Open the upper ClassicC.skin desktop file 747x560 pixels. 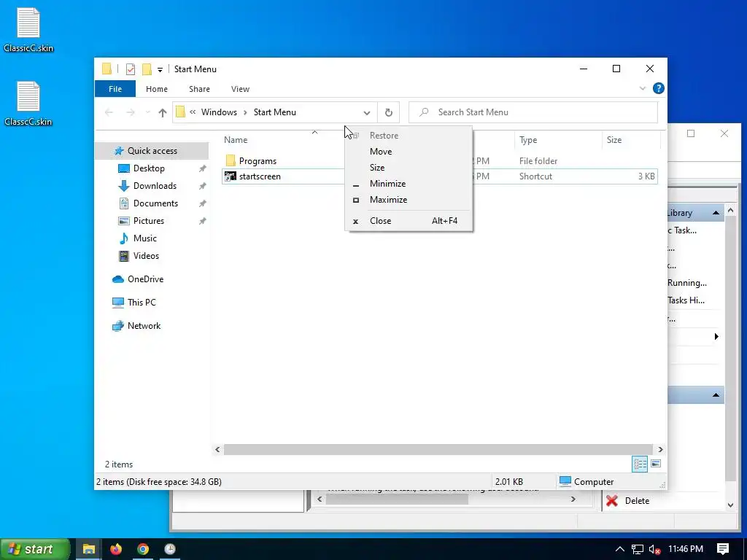pos(28,29)
